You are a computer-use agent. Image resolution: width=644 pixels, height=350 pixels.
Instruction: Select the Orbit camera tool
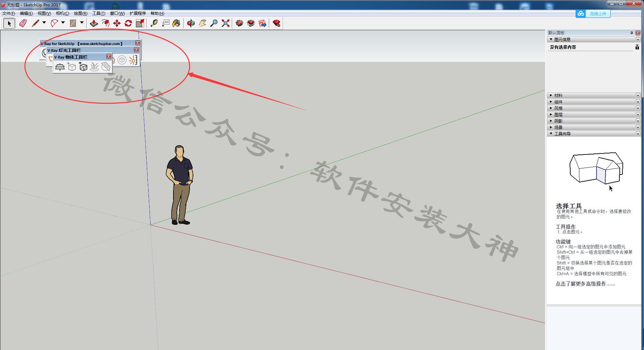pos(191,23)
